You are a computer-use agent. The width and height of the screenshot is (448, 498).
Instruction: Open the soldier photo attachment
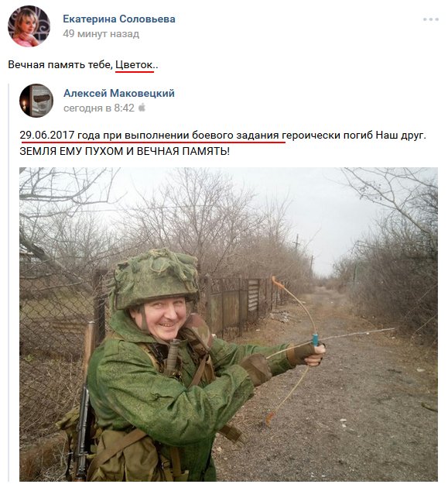pyautogui.click(x=228, y=325)
